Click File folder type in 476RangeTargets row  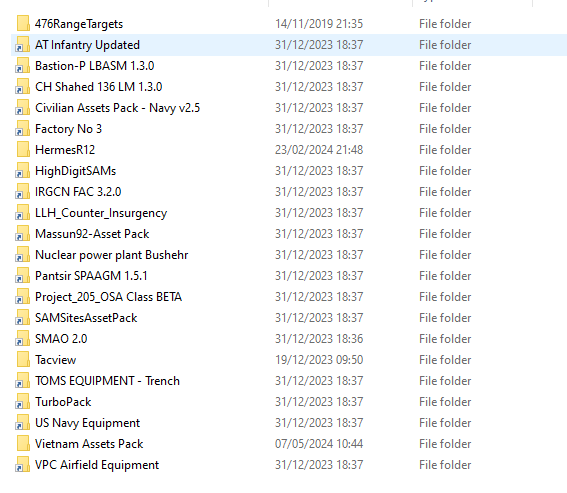point(445,24)
